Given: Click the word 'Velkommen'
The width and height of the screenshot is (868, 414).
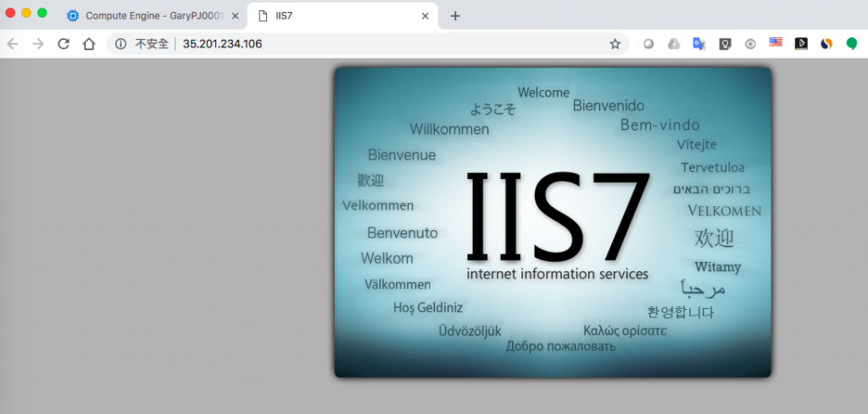Looking at the screenshot, I should coord(378,205).
